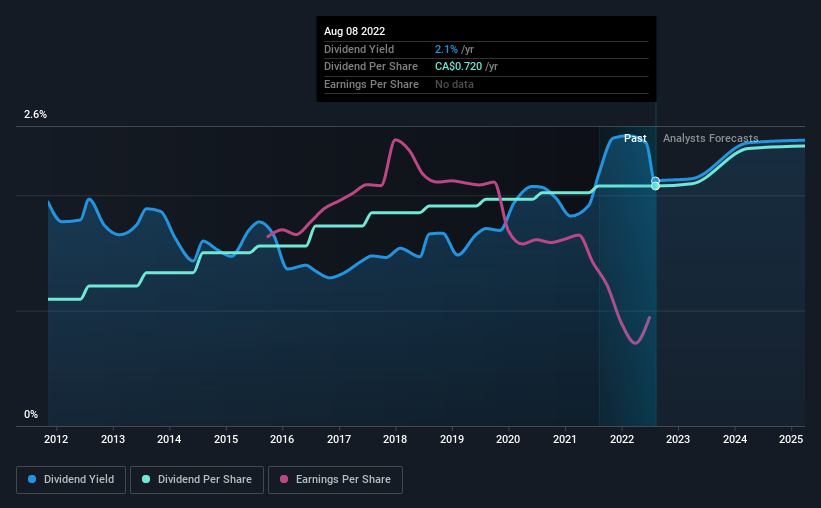
Task: Click the teal Dividend Per Share legend dot
Action: [x=146, y=479]
